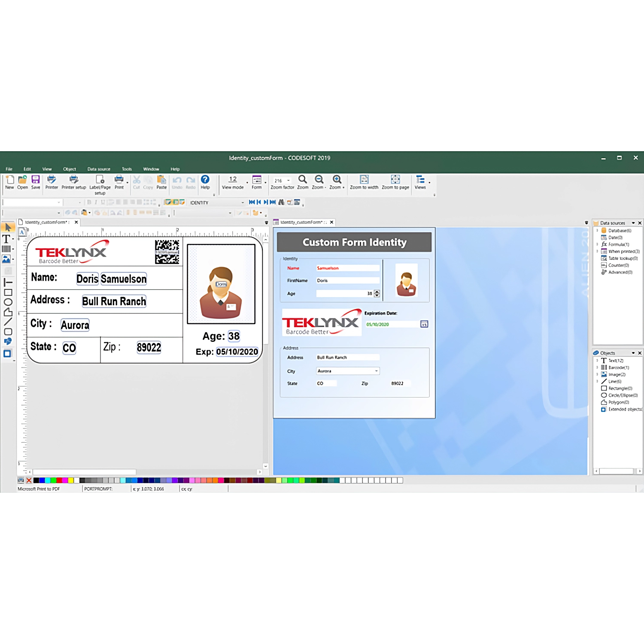Expand the When printed node
The image size is (644, 644).
597,252
